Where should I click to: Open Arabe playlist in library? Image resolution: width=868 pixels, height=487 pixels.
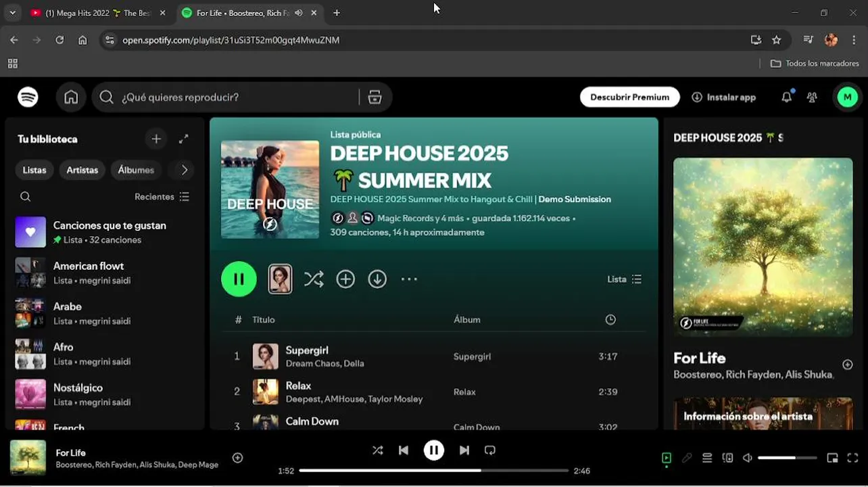pyautogui.click(x=105, y=313)
